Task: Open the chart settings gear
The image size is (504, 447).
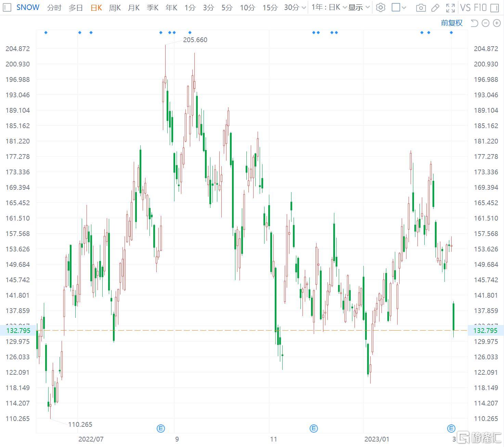Action: click(x=380, y=8)
